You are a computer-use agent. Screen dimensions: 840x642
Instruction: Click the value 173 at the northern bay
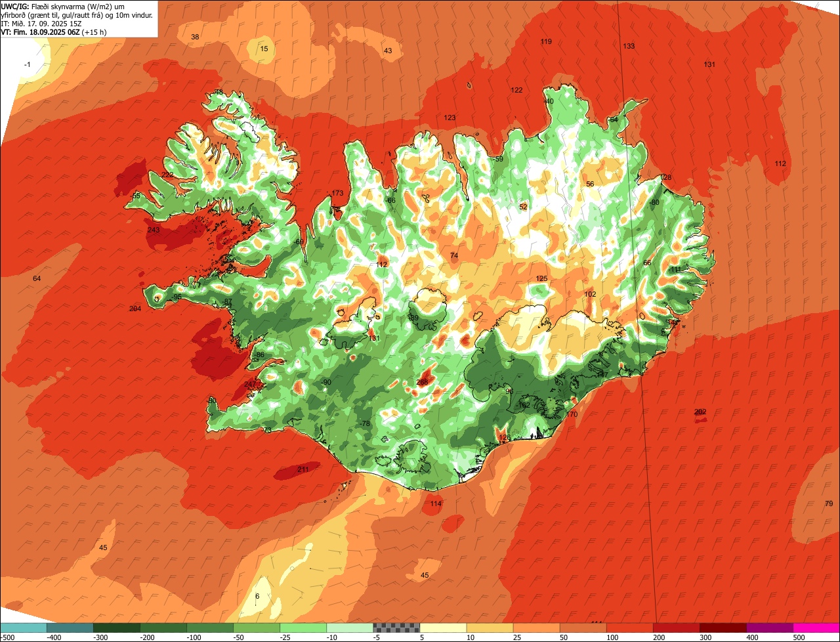[x=337, y=193]
